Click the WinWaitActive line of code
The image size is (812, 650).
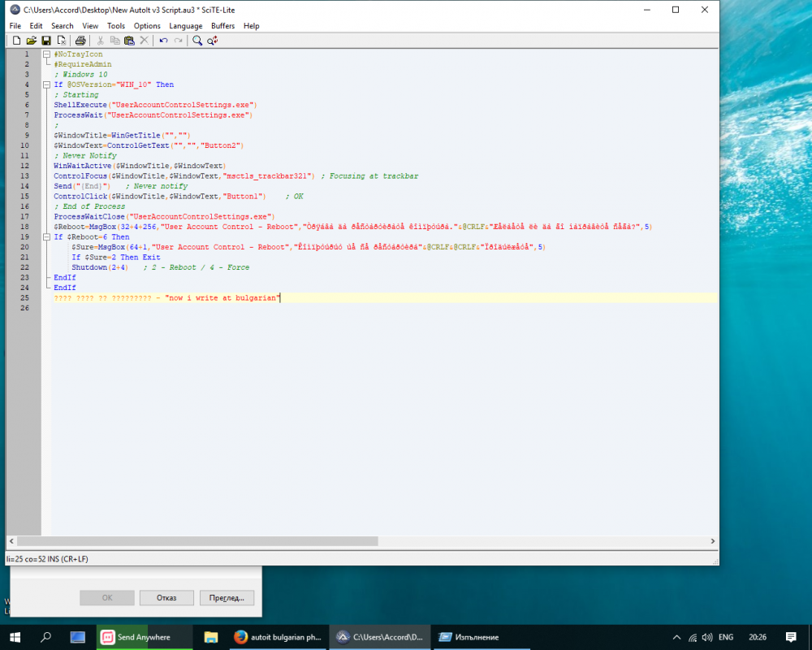click(x=140, y=166)
